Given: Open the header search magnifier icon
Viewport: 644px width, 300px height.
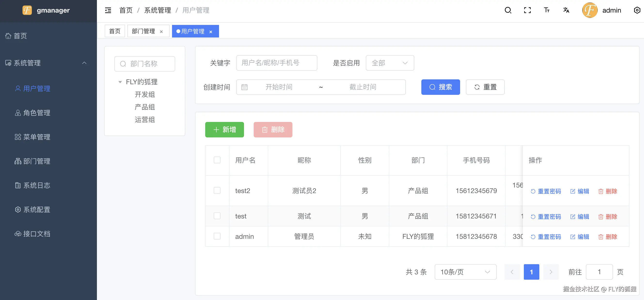Looking at the screenshot, I should (x=508, y=10).
